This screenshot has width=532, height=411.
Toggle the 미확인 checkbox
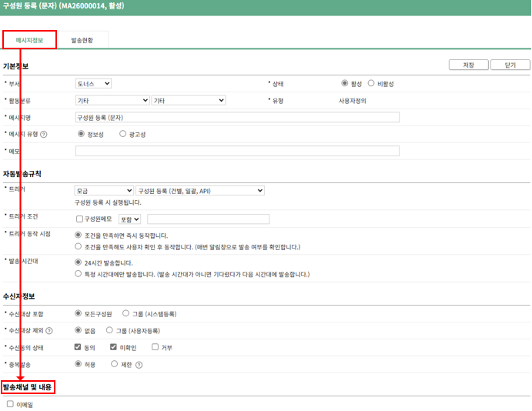click(x=113, y=346)
